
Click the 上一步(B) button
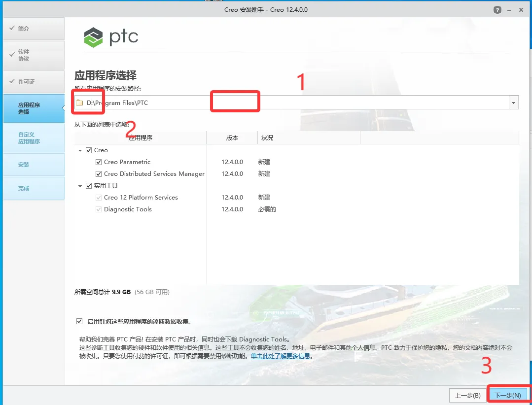(467, 395)
